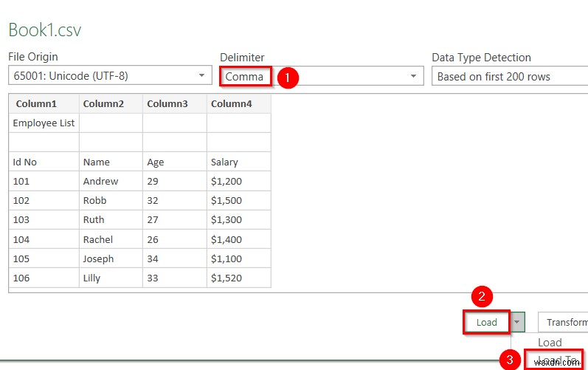This screenshot has width=588, height=370.
Task: Open the Delimiter Comma dropdown
Action: click(322, 76)
